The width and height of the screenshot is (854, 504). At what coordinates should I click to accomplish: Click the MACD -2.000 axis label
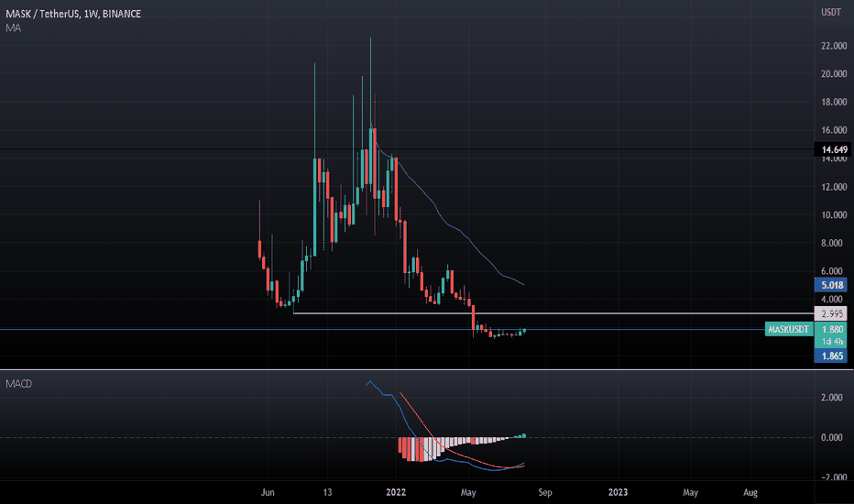(833, 477)
